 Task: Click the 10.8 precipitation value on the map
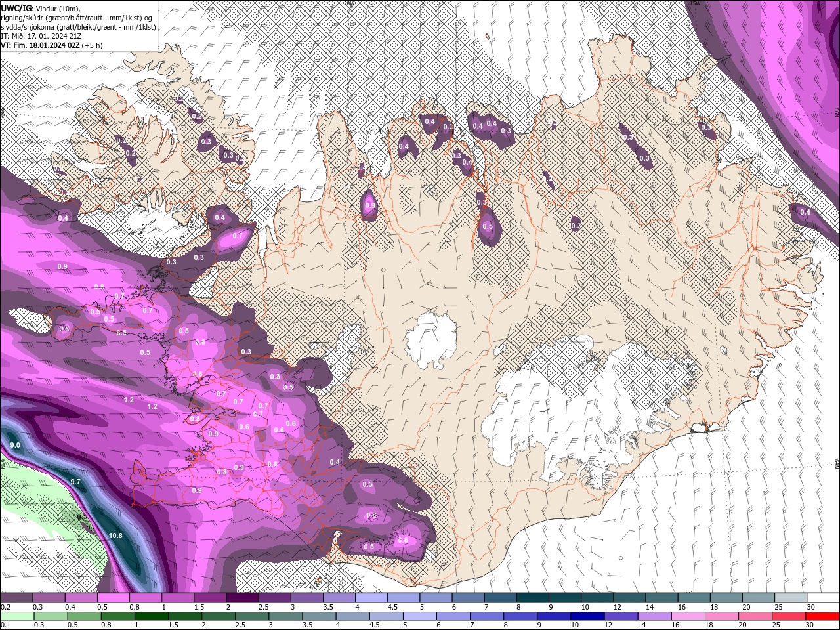[x=115, y=535]
